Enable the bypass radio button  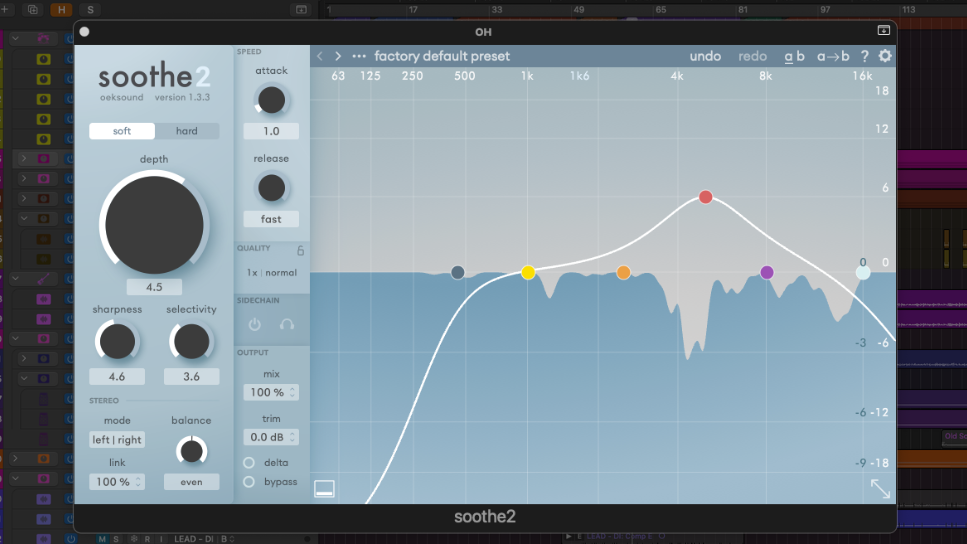click(249, 482)
